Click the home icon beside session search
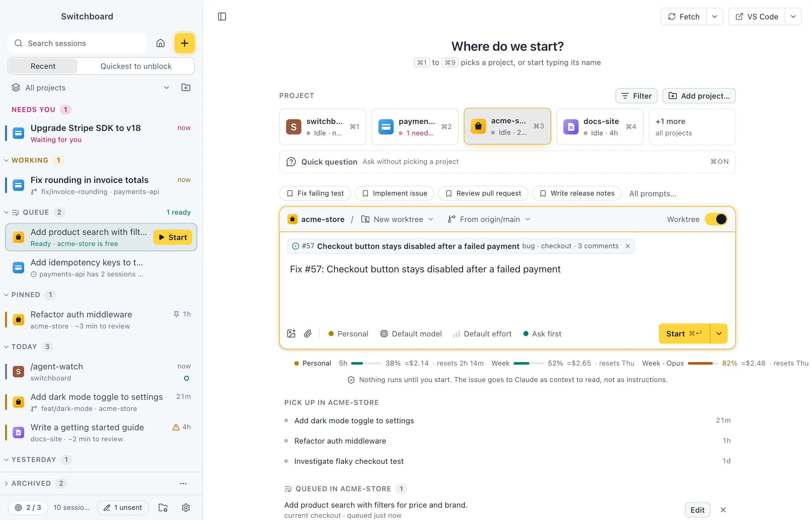Viewport: 812px width, 520px height. coord(160,43)
